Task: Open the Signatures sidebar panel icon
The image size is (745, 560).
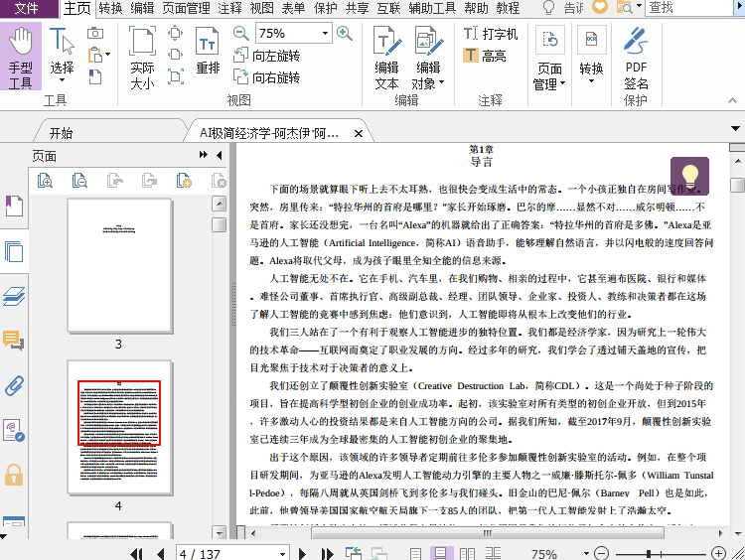Action: click(14, 430)
